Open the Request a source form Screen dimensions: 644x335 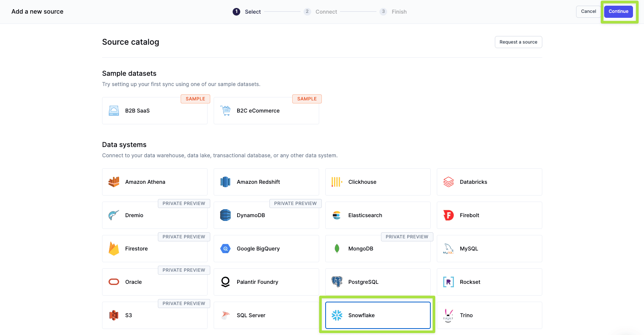[518, 42]
